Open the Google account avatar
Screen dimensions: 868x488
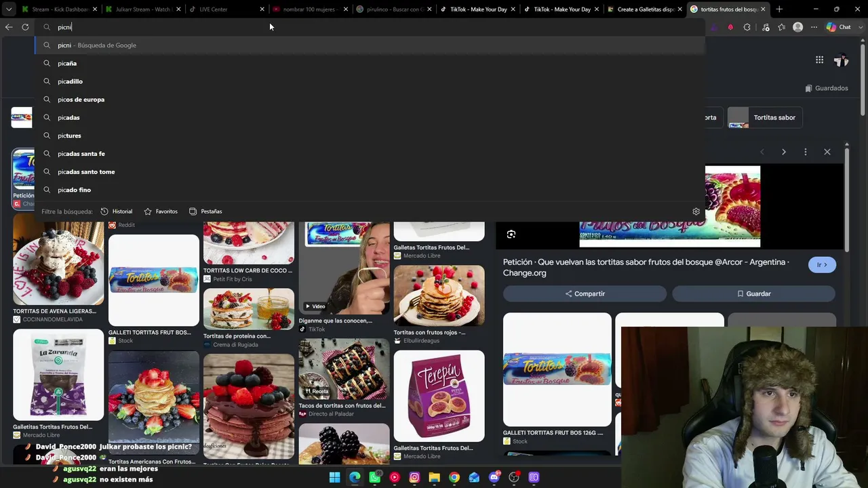(x=842, y=60)
